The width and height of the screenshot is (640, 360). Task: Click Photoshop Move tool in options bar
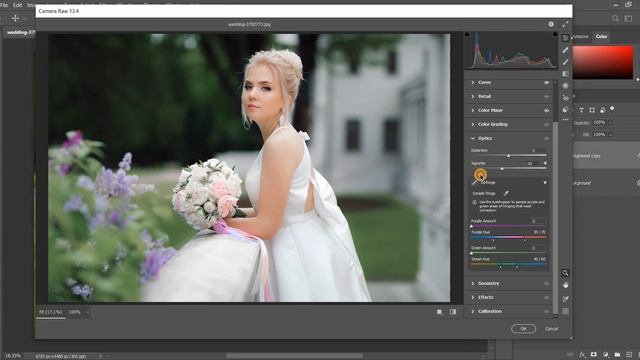[x=15, y=18]
